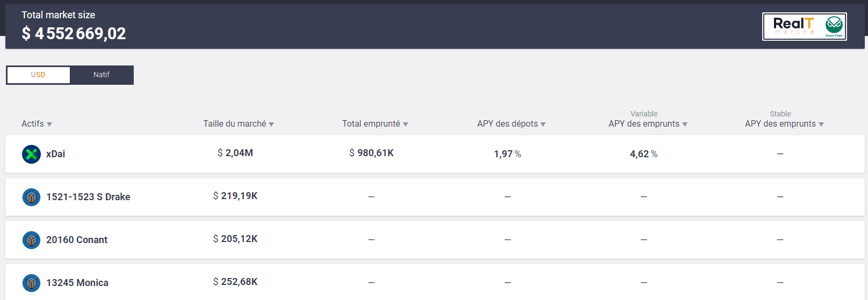The width and height of the screenshot is (868, 300).
Task: Sort by Total emprunté column
Action: tap(375, 124)
